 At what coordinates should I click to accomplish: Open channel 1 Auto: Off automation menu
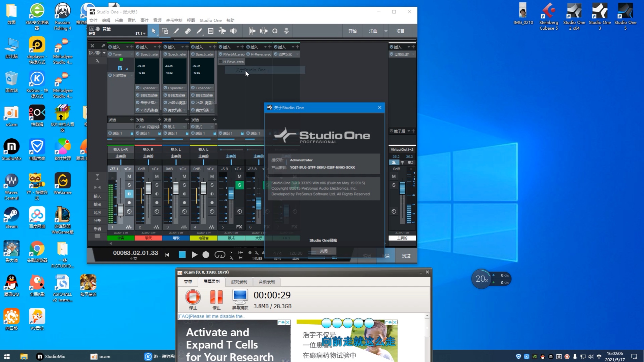121,233
